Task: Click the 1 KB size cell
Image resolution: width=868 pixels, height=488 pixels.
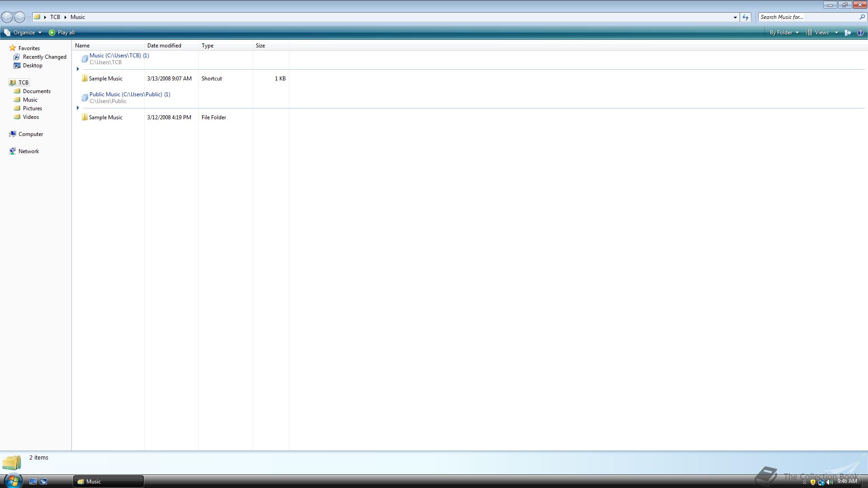Action: tap(280, 79)
